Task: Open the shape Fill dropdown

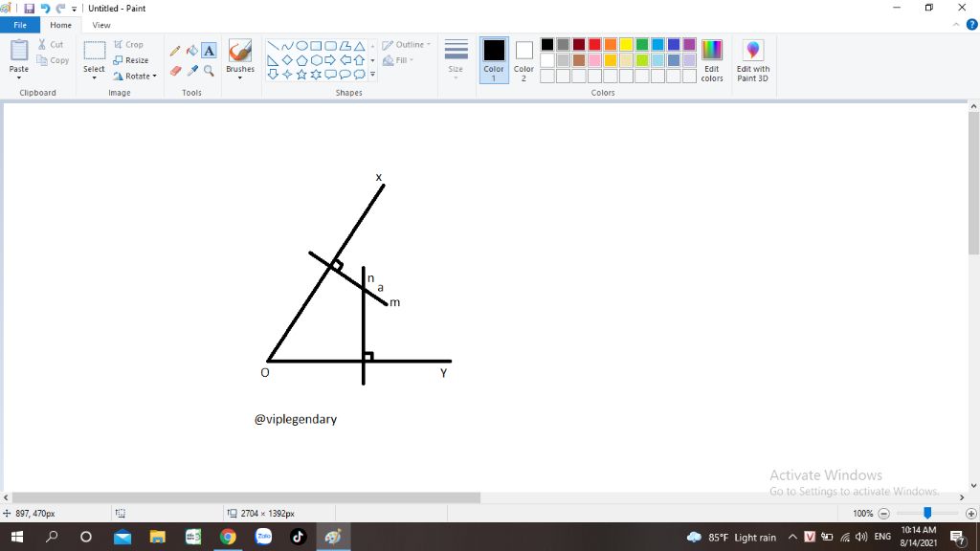Action: (398, 60)
